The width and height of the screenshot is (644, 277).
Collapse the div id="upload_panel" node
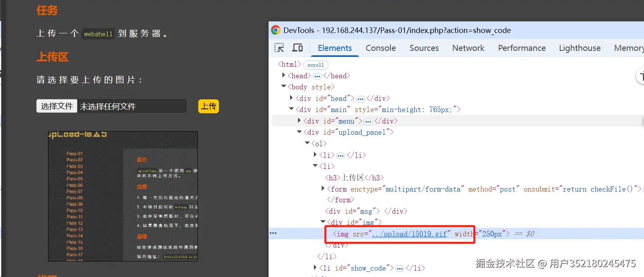299,132
